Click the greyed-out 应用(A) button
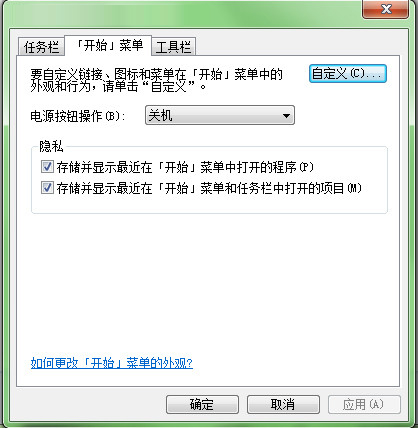The height and width of the screenshot is (428, 418). [364, 405]
